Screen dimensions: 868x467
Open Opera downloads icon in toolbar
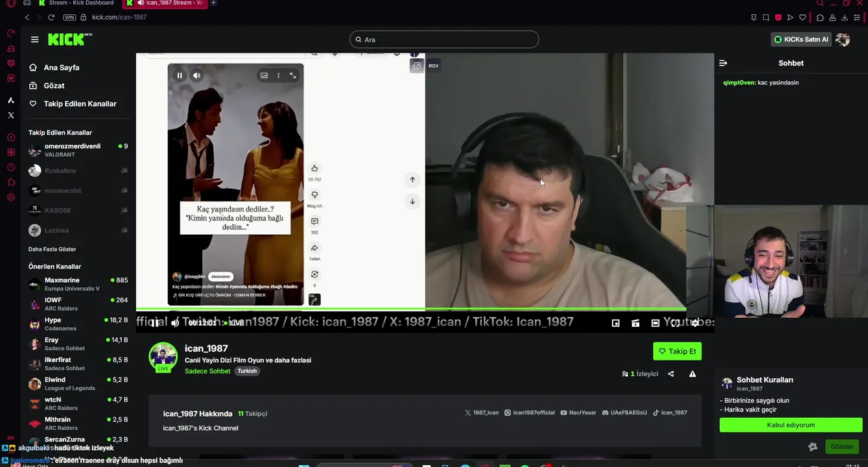[844, 18]
